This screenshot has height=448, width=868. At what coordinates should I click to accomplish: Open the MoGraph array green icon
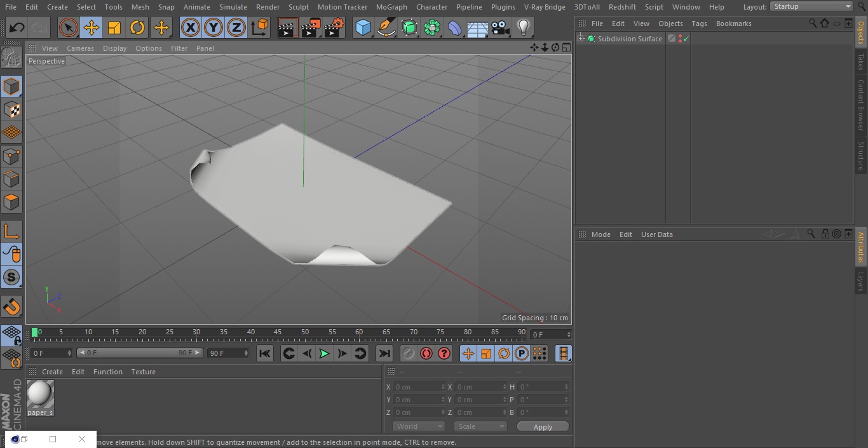pos(432,27)
